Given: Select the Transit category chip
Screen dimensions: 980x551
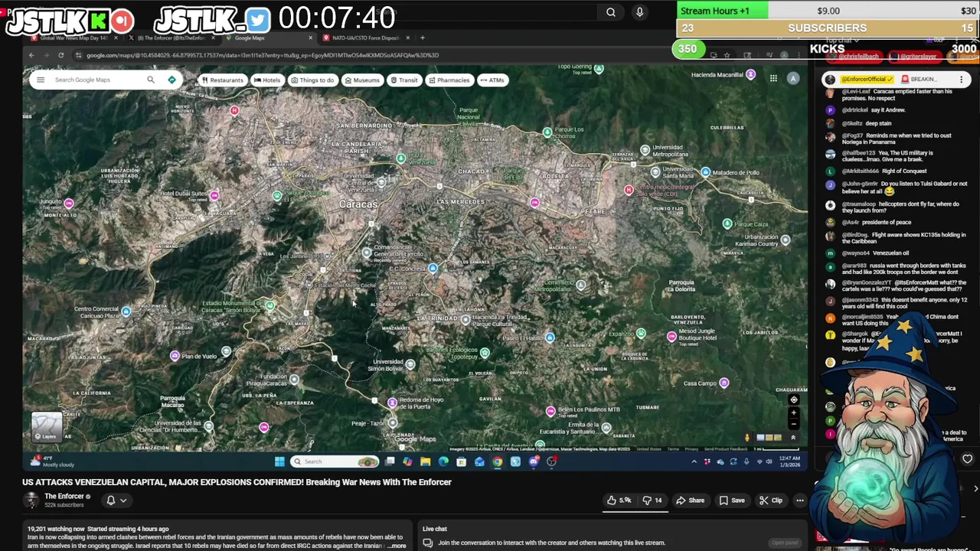Looking at the screenshot, I should 403,80.
